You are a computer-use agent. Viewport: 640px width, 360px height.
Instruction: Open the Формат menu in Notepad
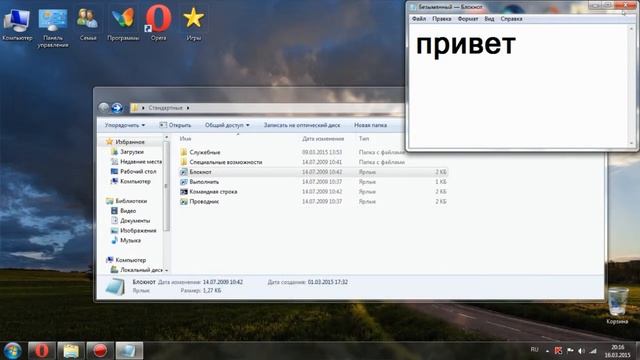coord(468,19)
